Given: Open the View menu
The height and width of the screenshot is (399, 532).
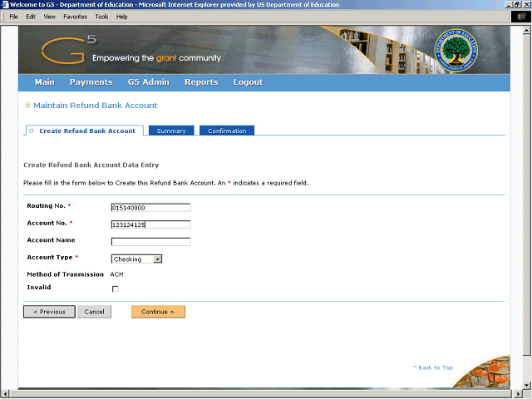Looking at the screenshot, I should click(49, 17).
